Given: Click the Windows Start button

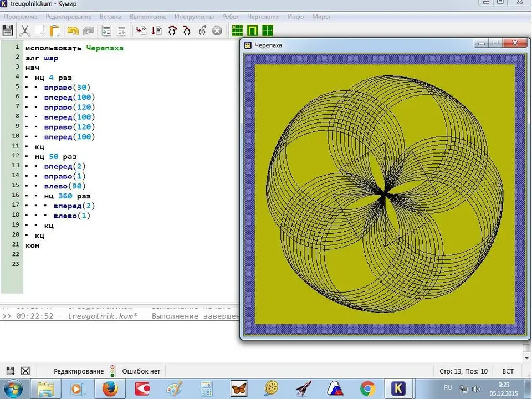Looking at the screenshot, I should point(13,389).
